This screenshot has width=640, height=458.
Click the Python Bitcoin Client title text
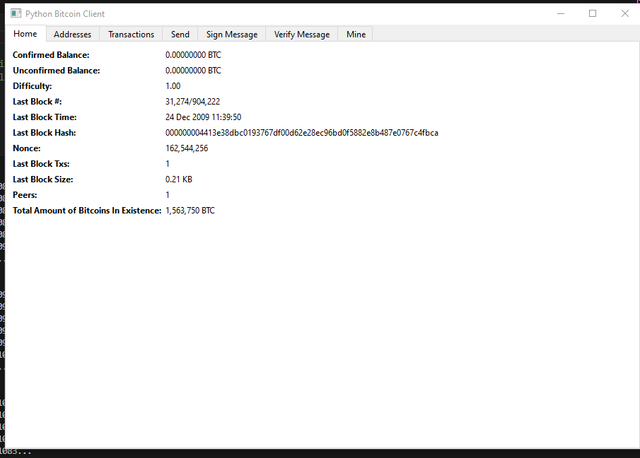point(65,14)
